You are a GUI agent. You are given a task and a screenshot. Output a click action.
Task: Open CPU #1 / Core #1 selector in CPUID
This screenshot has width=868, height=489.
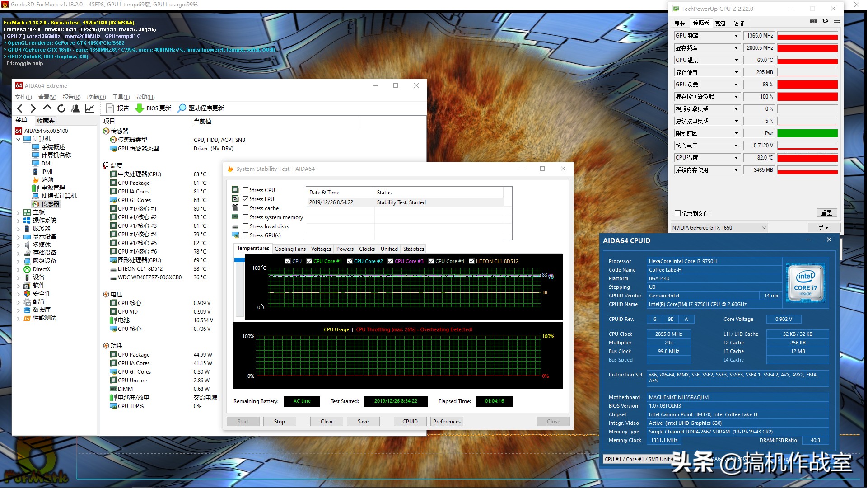click(x=638, y=460)
